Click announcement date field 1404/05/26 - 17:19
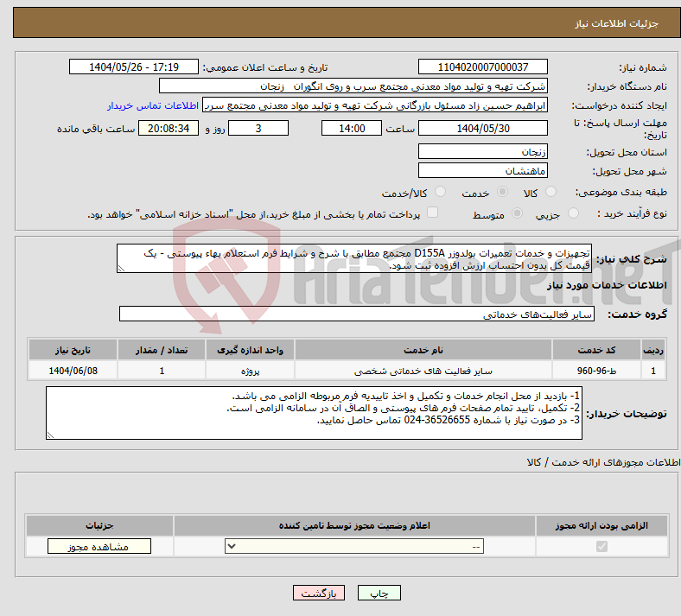The width and height of the screenshot is (681, 616). point(134,67)
